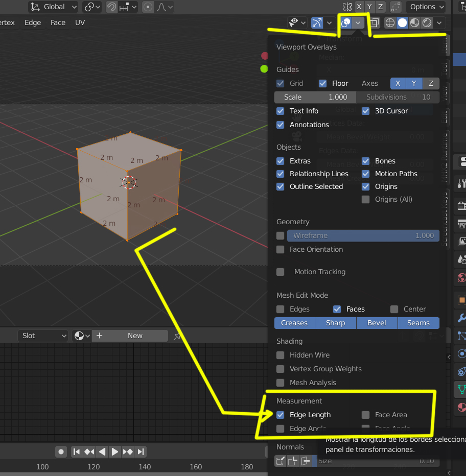Viewport: 466px width, 476px height.
Task: Enable Face Orientation overlay
Action: tap(281, 249)
